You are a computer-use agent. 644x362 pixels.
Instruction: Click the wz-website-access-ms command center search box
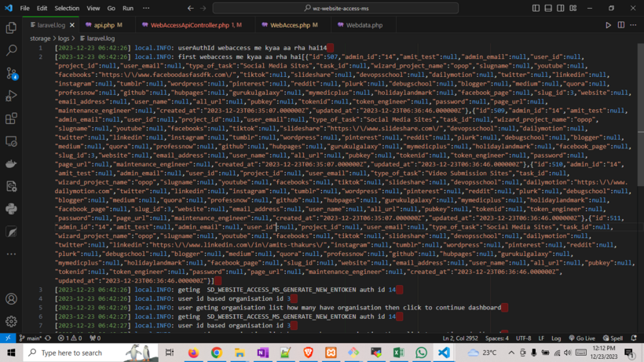coord(335,9)
